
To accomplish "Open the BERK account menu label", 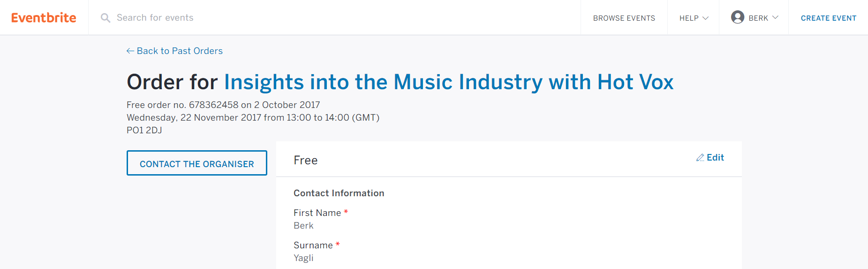I will [758, 18].
